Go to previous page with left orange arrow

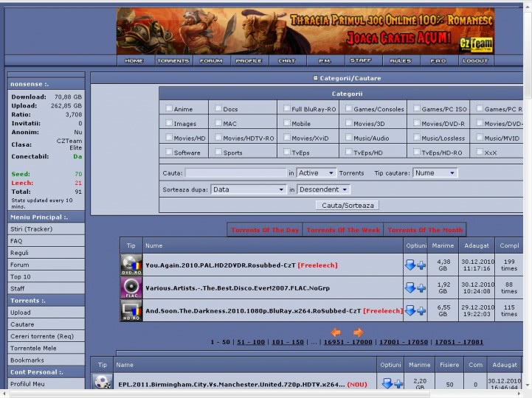coord(336,332)
